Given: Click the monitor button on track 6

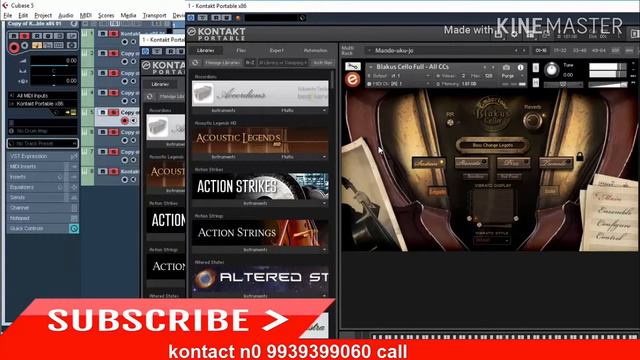Looking at the screenshot, I should (133, 140).
